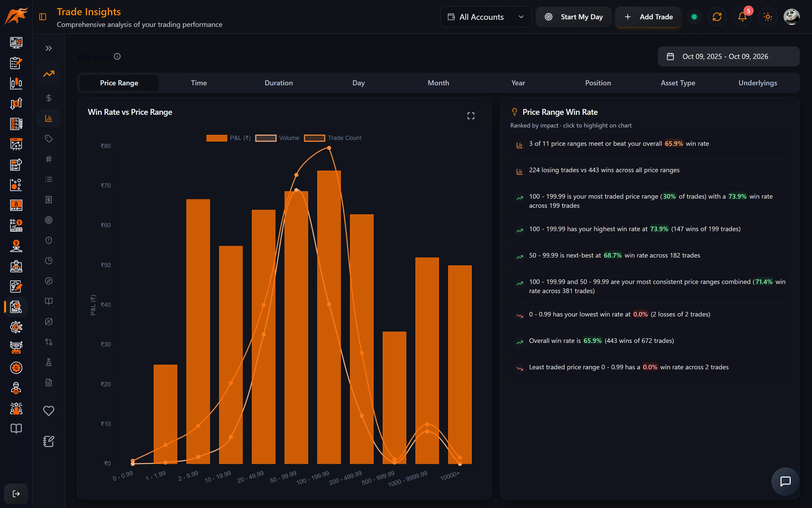Viewport: 812px width, 508px height.
Task: Switch to the Asset Type tab
Action: pyautogui.click(x=678, y=83)
